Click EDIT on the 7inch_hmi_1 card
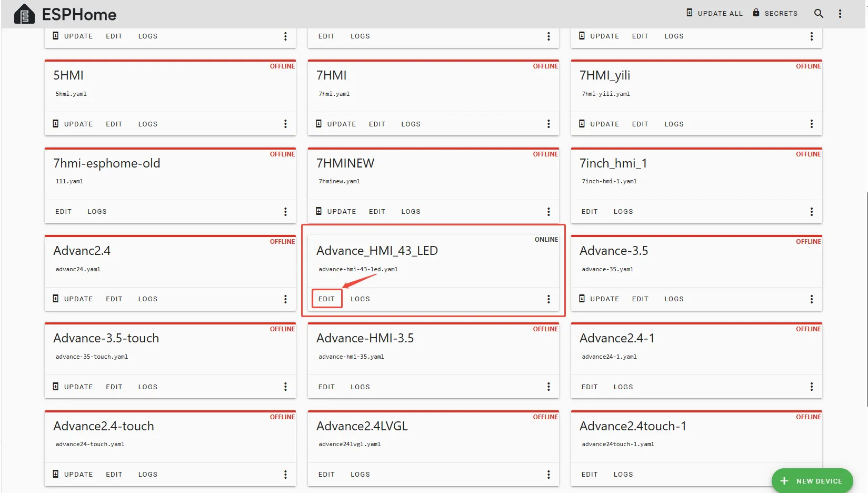Viewport: 868px width, 493px height. 590,212
